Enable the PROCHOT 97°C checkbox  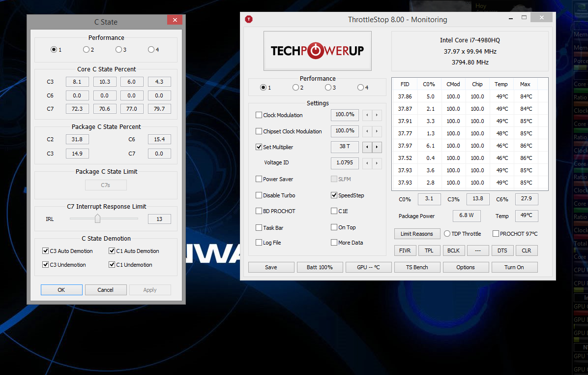click(x=496, y=233)
